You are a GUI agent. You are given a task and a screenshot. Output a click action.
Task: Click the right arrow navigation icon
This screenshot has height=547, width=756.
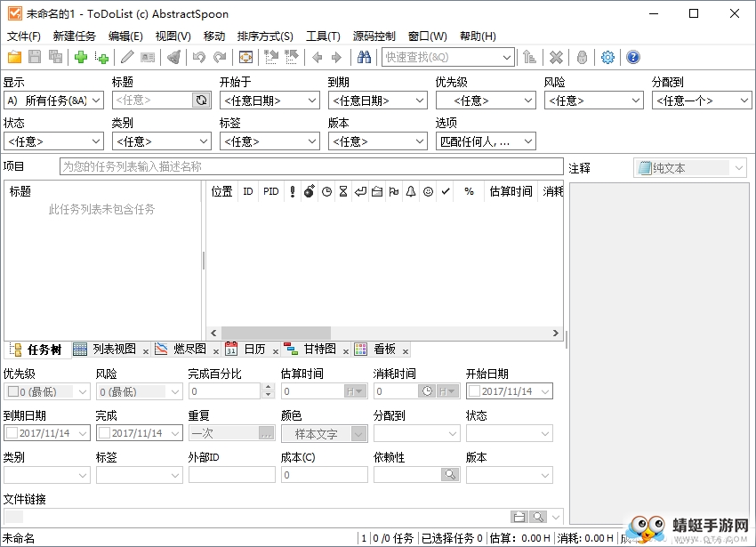(336, 58)
